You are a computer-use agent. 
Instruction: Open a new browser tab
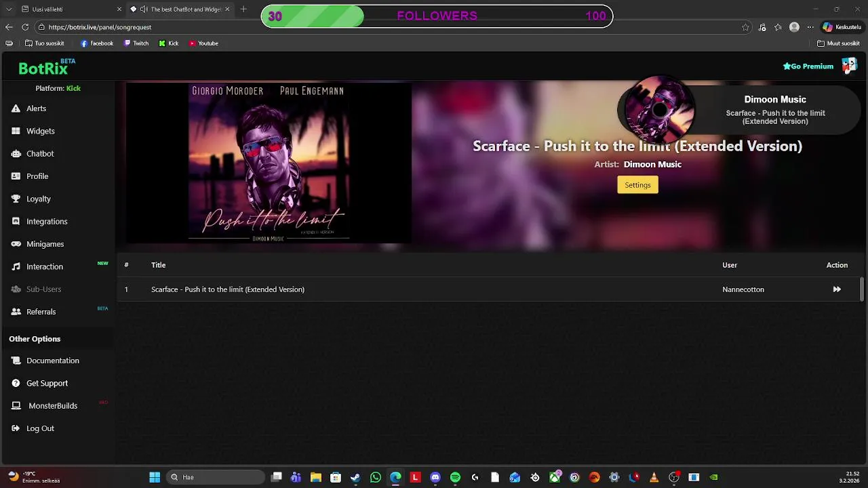tap(243, 9)
